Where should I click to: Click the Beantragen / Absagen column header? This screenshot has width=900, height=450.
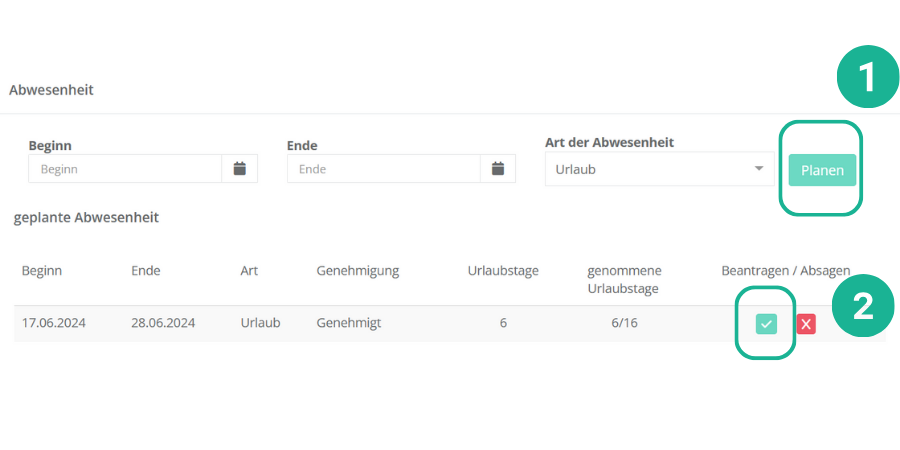pos(785,270)
